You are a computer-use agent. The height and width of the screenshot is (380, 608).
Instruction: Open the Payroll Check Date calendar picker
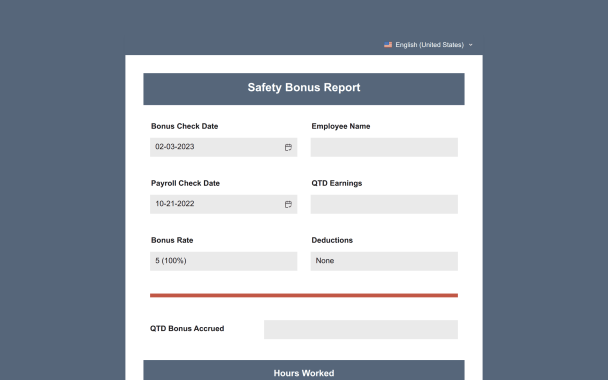288,204
